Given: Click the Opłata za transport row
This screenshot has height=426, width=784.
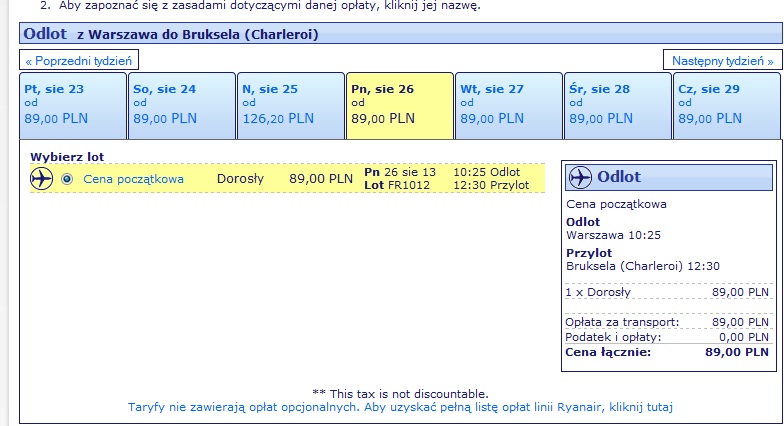Looking at the screenshot, I should (x=667, y=322).
